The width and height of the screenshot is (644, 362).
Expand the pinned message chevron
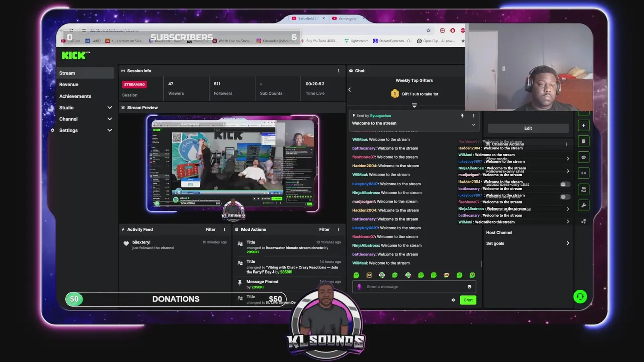point(473,125)
